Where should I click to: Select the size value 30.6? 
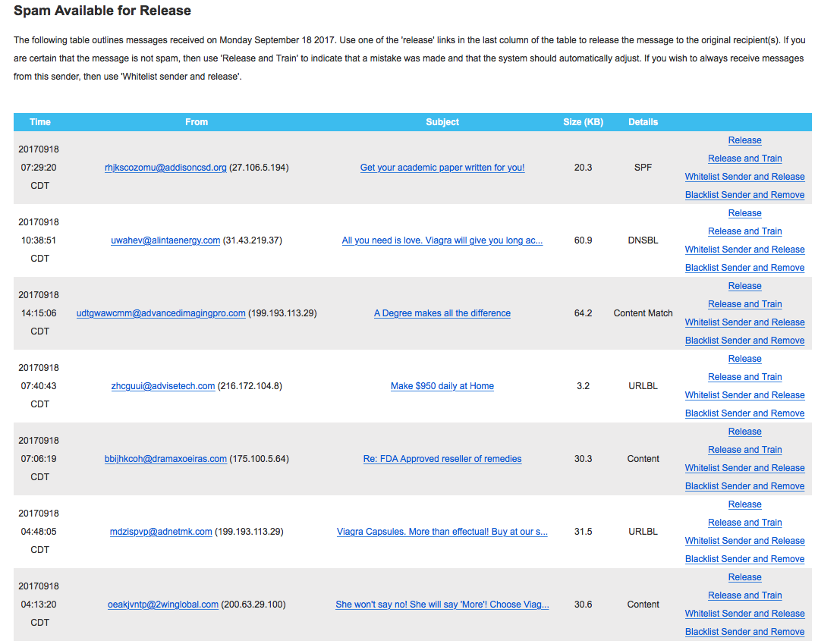tap(584, 605)
